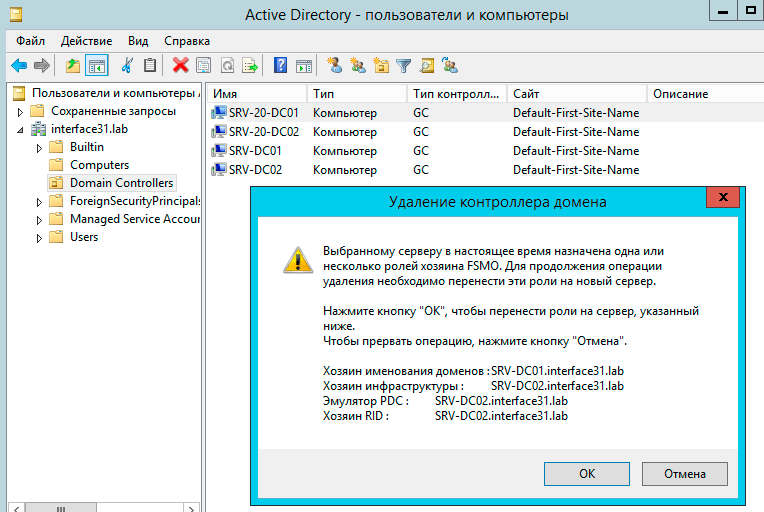Expand the Builtin folder arrow
The height and width of the screenshot is (512, 764).
38,148
